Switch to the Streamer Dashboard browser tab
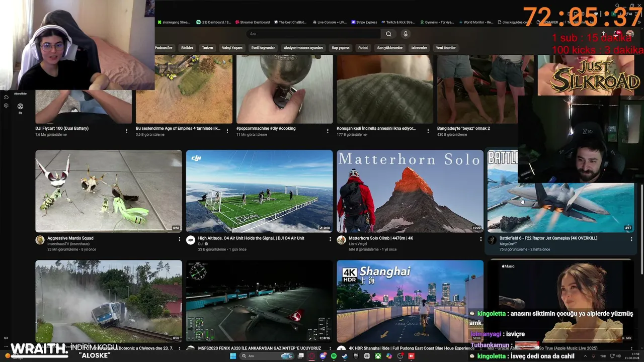 pyautogui.click(x=253, y=22)
